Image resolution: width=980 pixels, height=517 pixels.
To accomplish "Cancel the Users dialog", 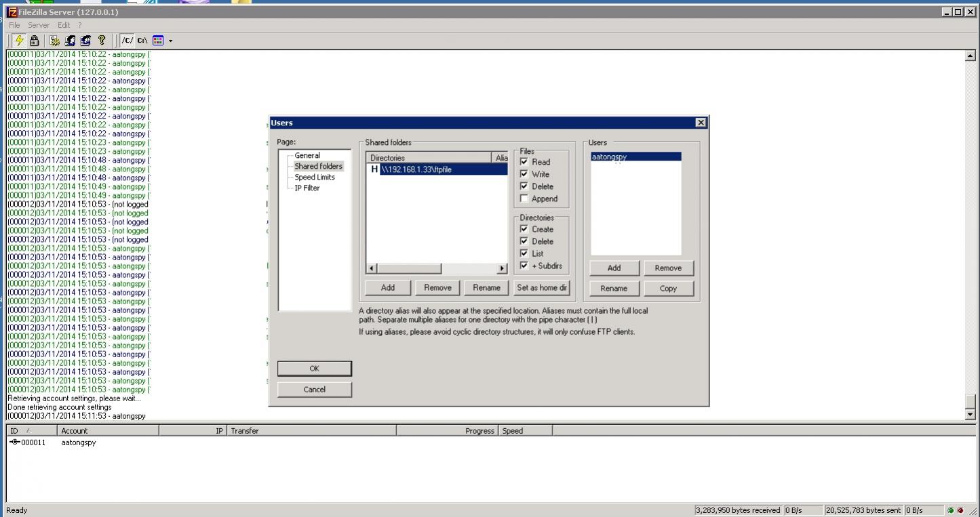I will click(x=315, y=390).
